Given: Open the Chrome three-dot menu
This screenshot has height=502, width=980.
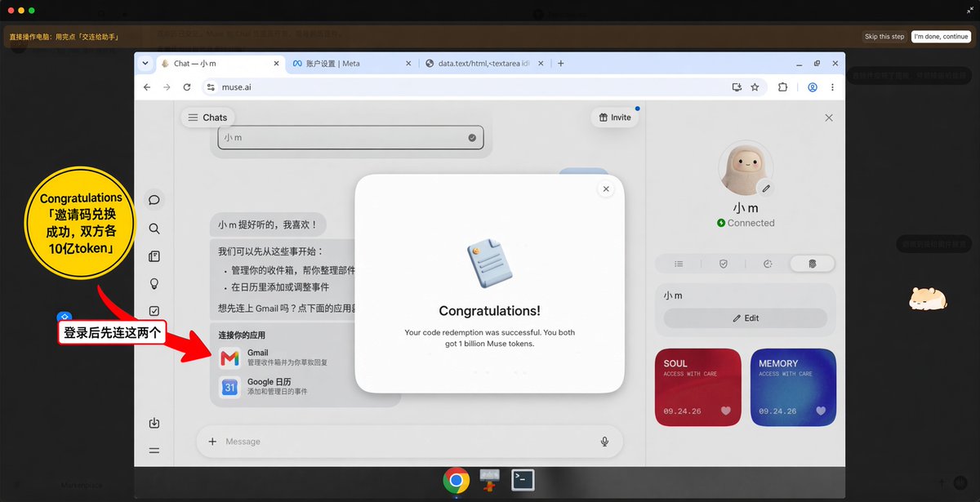Looking at the screenshot, I should point(832,87).
